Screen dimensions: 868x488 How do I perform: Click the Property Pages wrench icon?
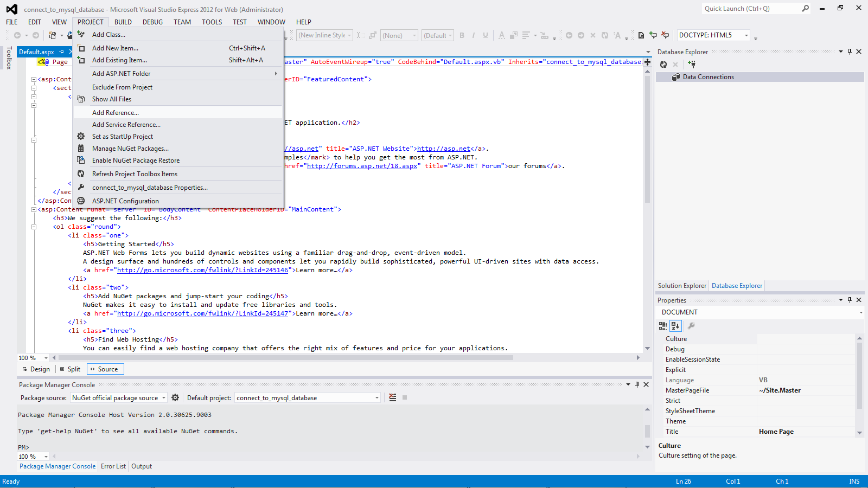[691, 326]
